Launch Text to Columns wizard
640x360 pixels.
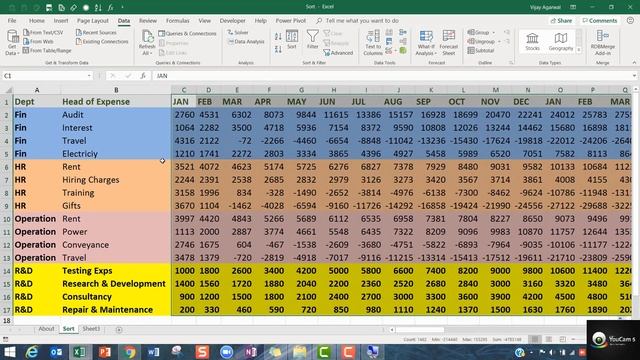pos(373,43)
